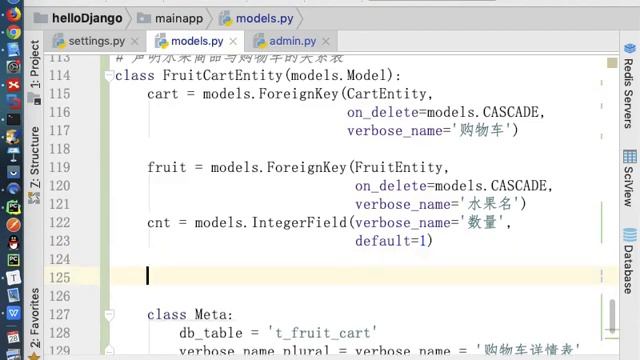Open the Calendar icon showing 28
Image resolution: width=640 pixels, height=360 pixels.
(x=13, y=337)
